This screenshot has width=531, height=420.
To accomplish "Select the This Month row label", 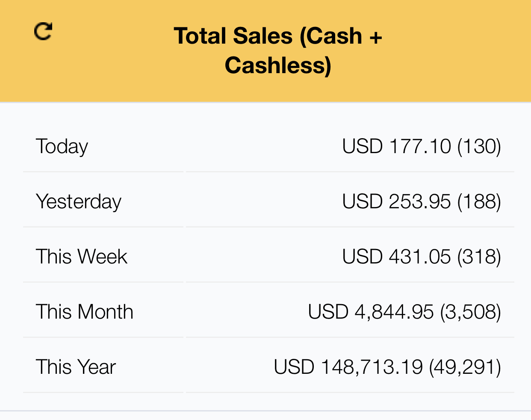I will coord(85,312).
